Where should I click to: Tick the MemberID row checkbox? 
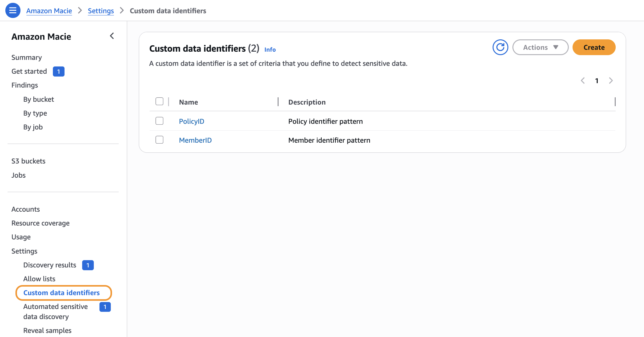[160, 140]
